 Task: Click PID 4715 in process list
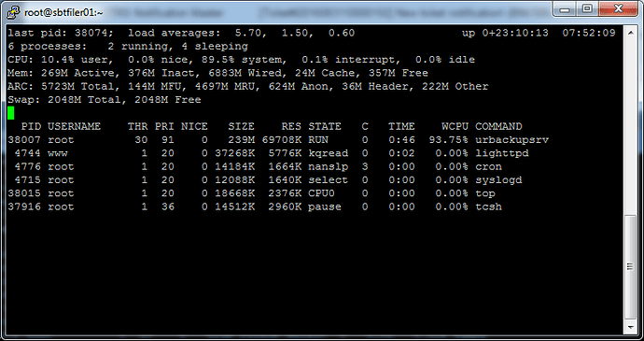click(x=27, y=179)
